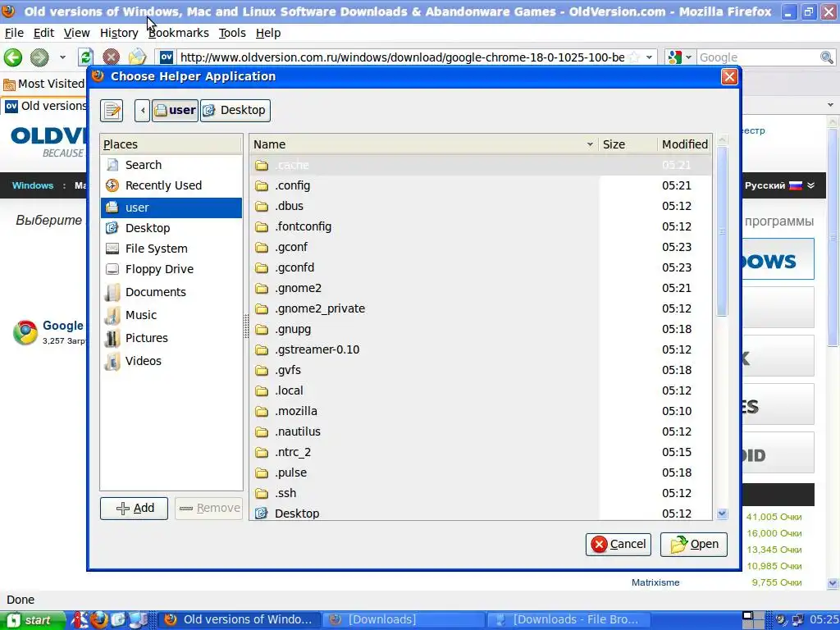Image resolution: width=840 pixels, height=630 pixels.
Task: Open the View menu
Action: (x=76, y=33)
